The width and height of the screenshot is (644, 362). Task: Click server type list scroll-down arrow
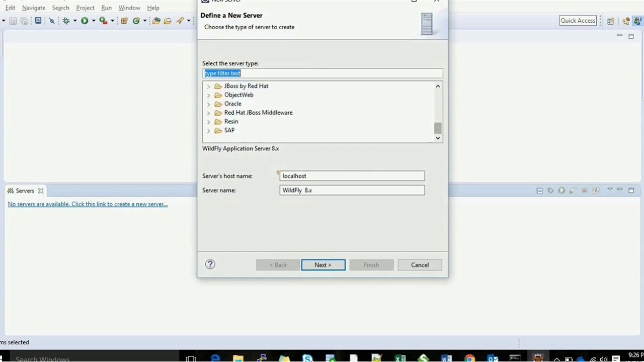point(438,138)
